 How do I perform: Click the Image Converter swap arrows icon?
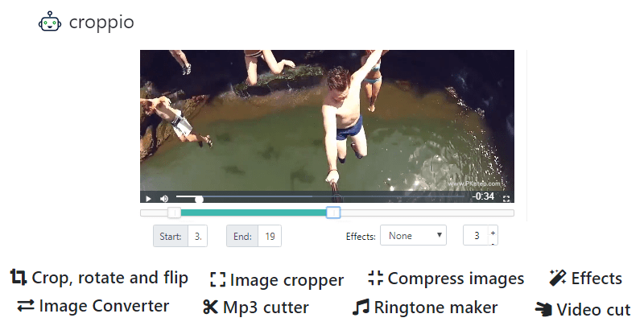click(x=26, y=306)
